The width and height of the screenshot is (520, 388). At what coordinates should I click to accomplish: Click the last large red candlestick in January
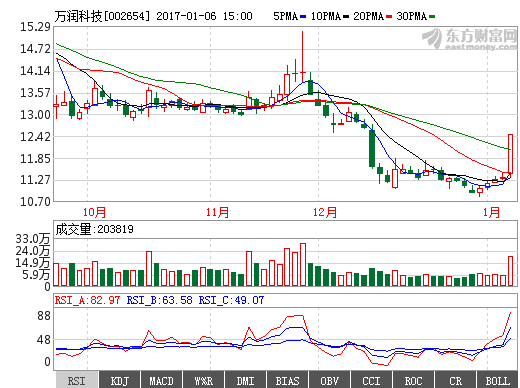(510, 154)
